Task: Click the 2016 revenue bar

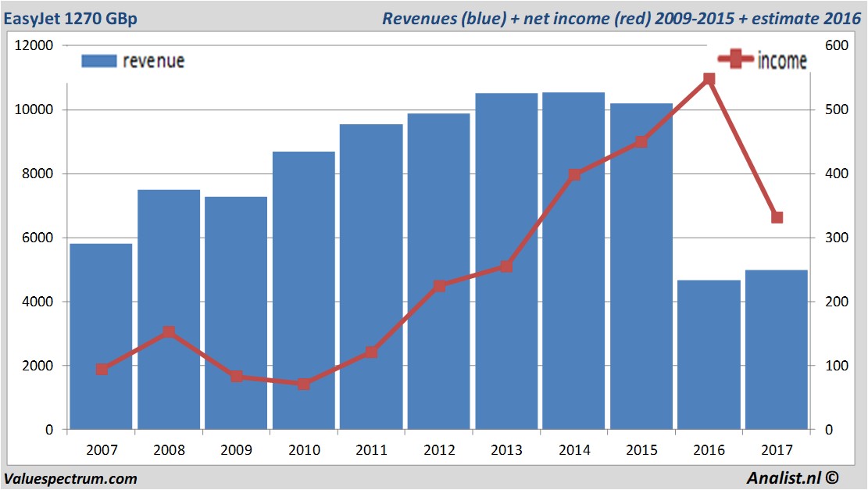Action: coord(709,354)
